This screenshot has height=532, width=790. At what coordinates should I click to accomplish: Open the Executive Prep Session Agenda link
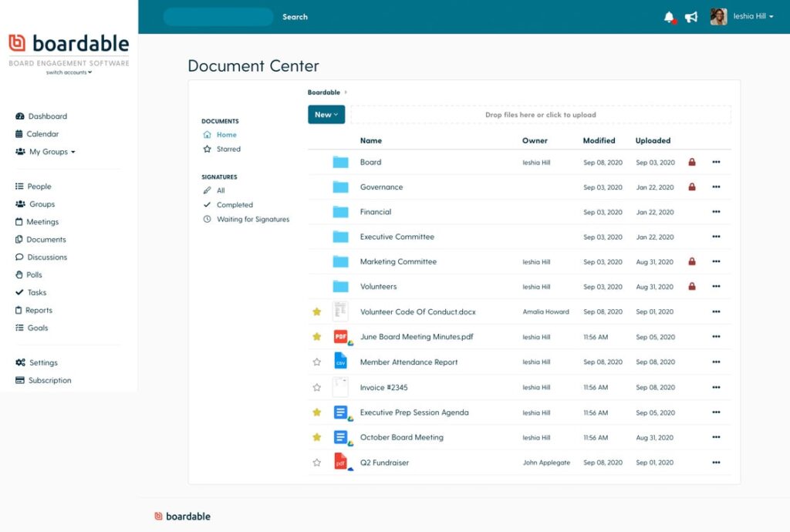click(414, 412)
